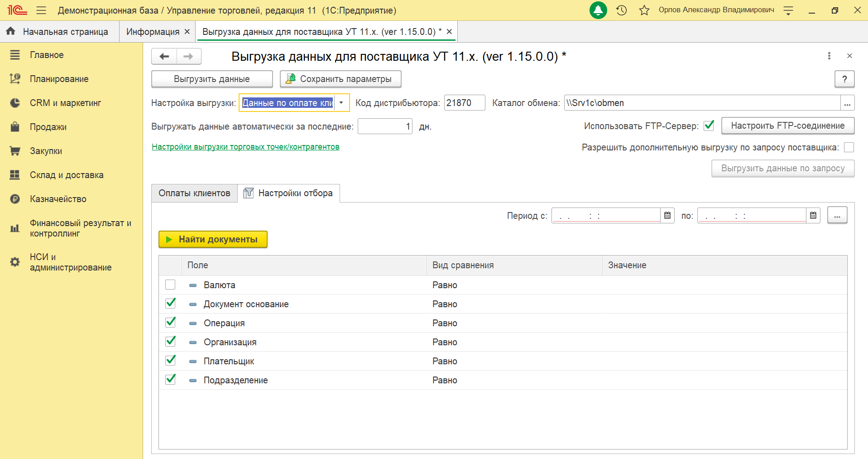Screen dimensions: 868x459
Task: Open Каталог обмена folder chooser ellipsis
Action: click(847, 103)
